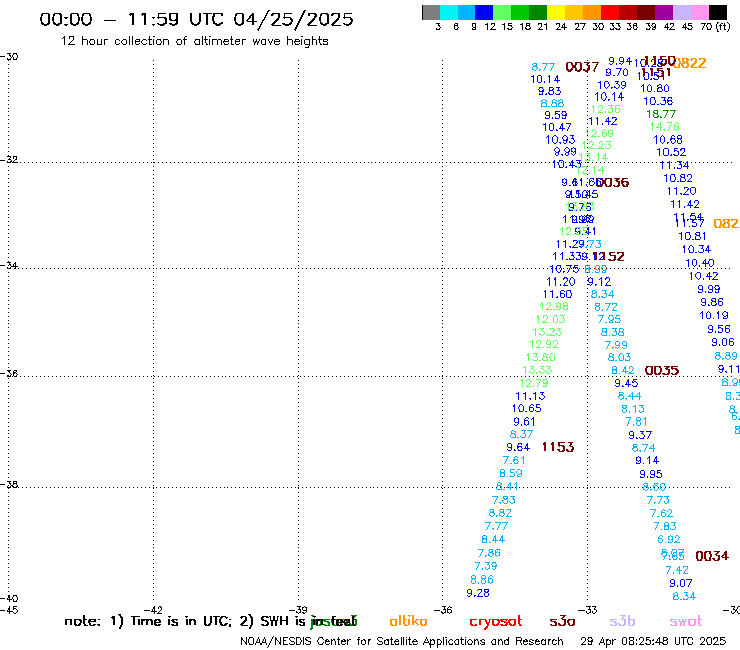Click the '70 (ft)' legend scale label
Viewport: 740px width, 650px height.
pos(715,27)
